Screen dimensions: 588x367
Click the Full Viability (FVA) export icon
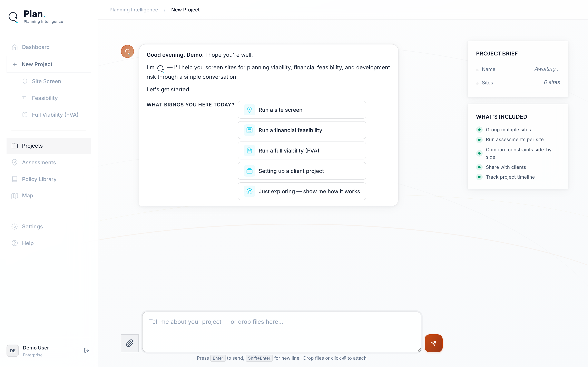tap(25, 115)
